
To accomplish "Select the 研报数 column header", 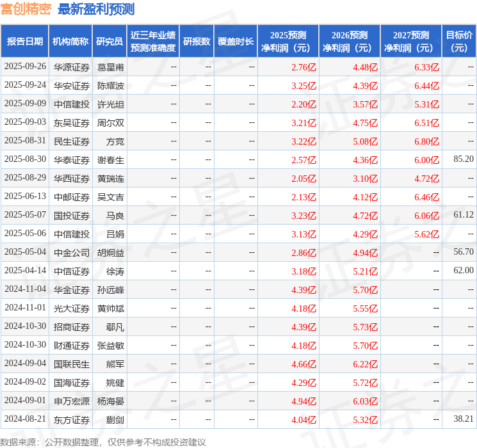I will pos(197,42).
